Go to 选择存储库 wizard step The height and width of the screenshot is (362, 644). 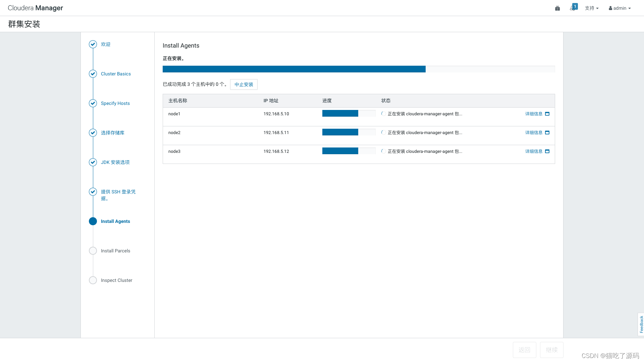[112, 133]
